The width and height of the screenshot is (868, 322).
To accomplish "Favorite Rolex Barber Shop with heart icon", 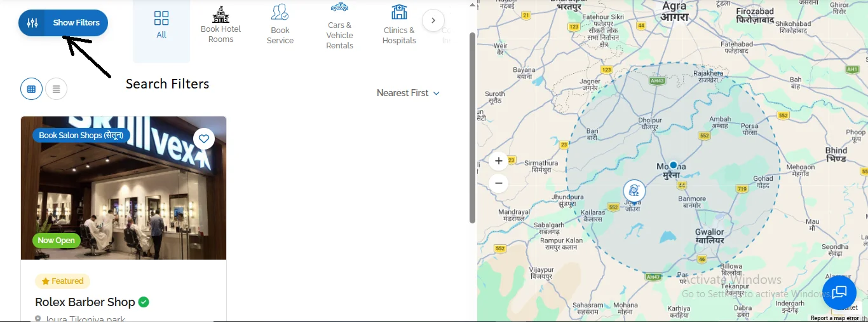I will coord(204,139).
